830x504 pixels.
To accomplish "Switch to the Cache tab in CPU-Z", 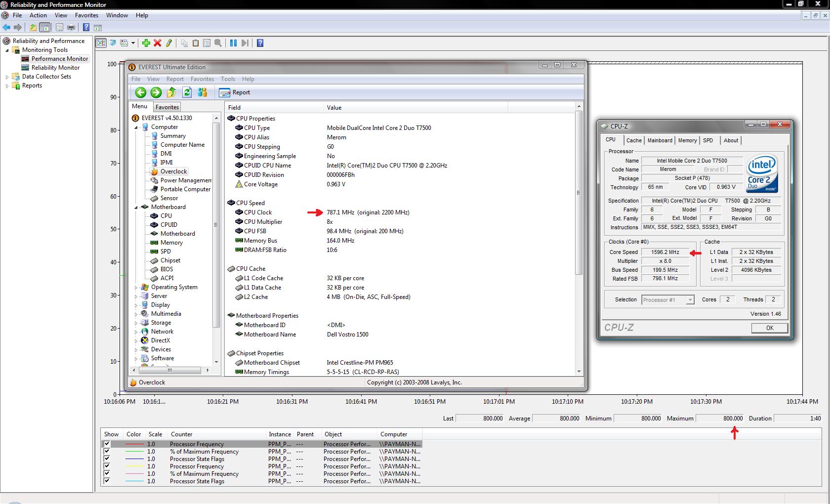I will (634, 140).
